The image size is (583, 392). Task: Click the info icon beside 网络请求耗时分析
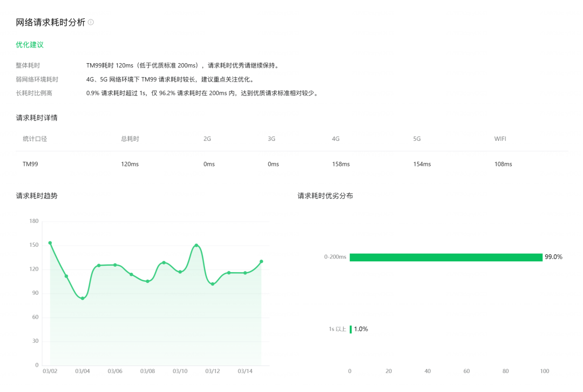[x=91, y=22]
